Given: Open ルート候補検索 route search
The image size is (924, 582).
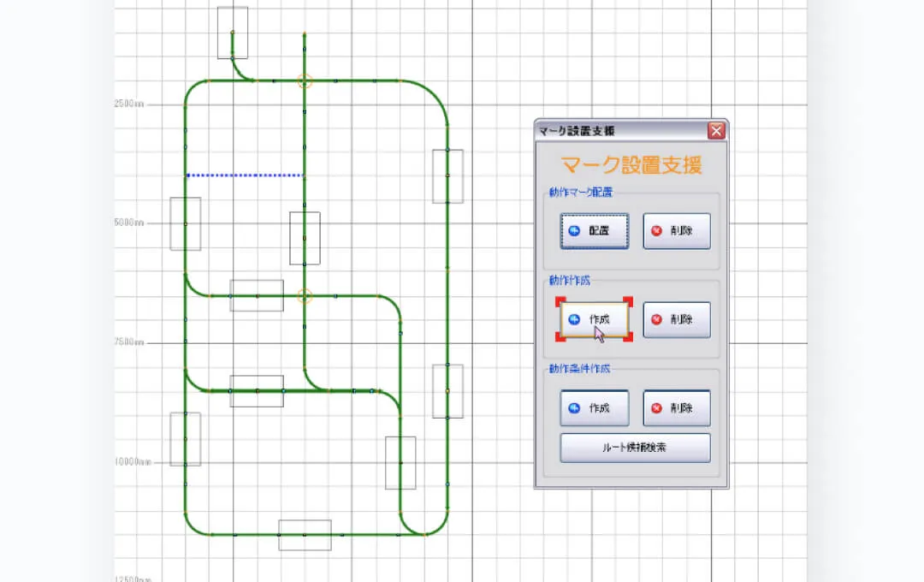Looking at the screenshot, I should 635,448.
